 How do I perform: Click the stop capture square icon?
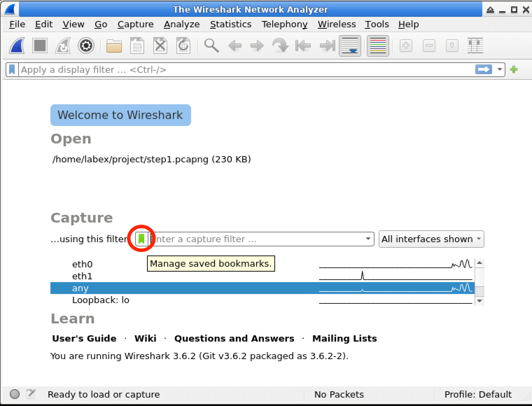[x=40, y=45]
